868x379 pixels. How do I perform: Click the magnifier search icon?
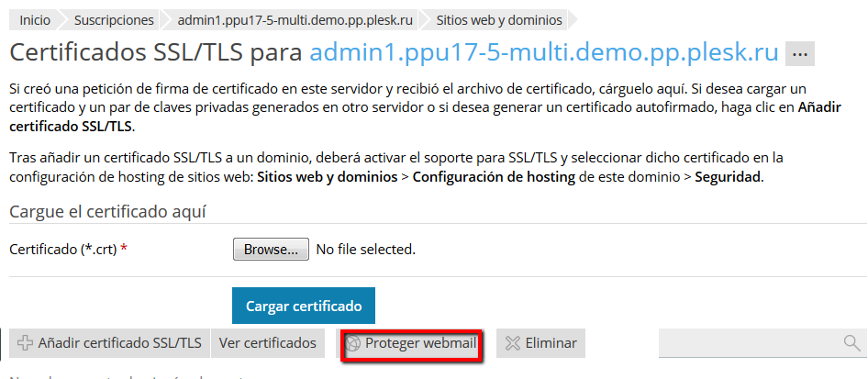(851, 343)
